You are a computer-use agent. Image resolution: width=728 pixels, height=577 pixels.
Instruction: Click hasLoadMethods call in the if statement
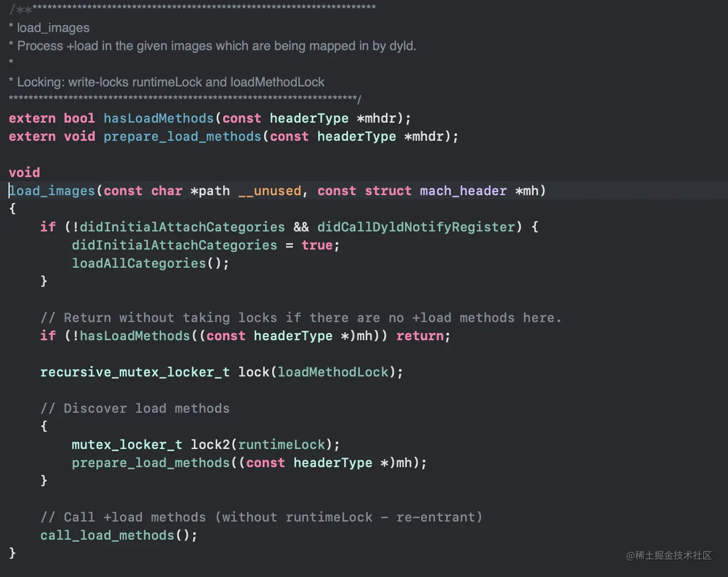[x=135, y=336]
